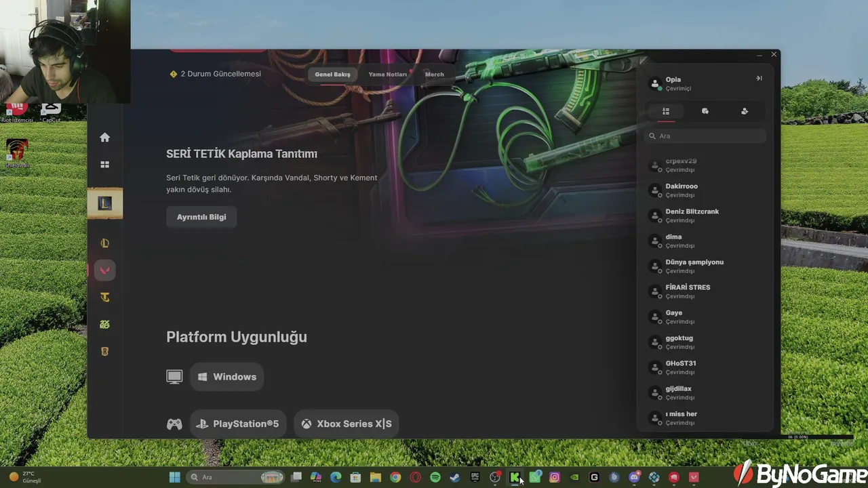The image size is (868, 488).
Task: Click the friends search field
Action: pyautogui.click(x=705, y=136)
